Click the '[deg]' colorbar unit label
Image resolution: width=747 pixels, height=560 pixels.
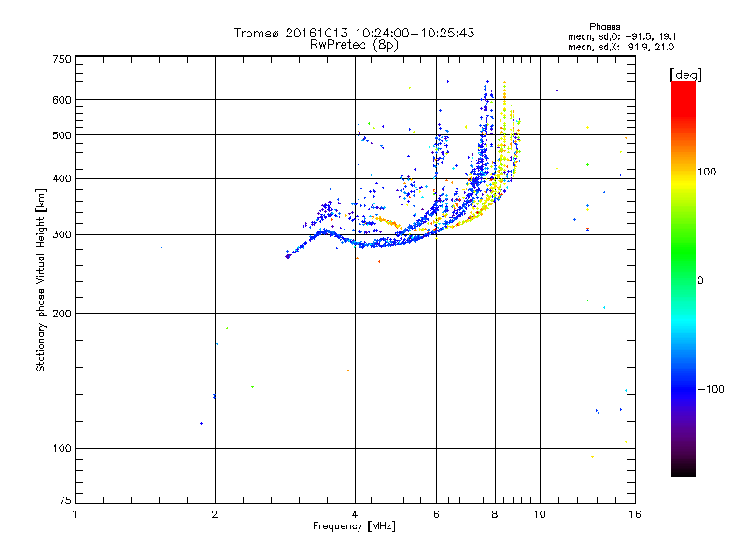tap(685, 75)
